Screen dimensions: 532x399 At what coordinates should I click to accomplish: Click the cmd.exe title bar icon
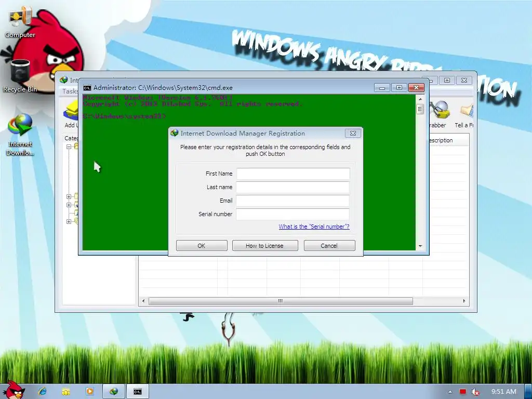click(x=87, y=88)
